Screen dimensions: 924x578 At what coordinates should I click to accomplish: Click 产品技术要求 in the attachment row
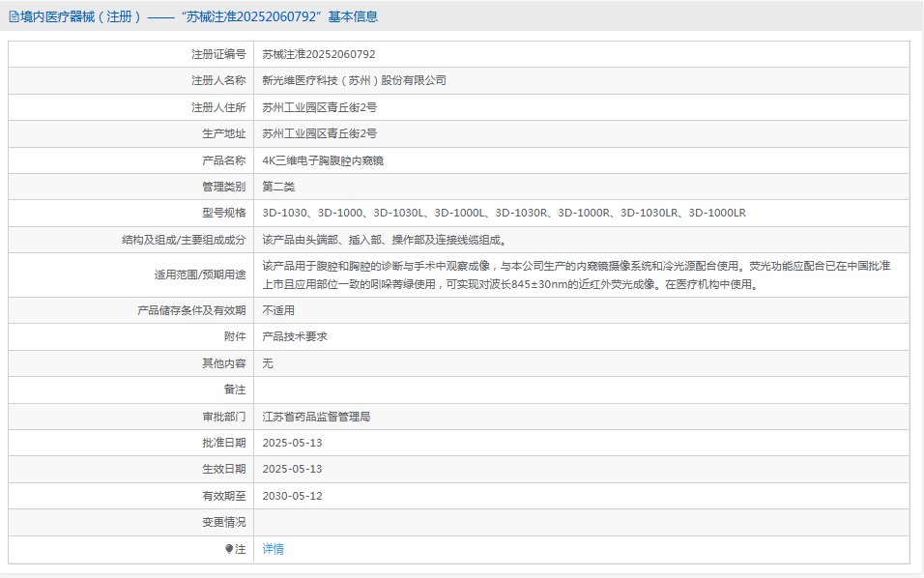pyautogui.click(x=295, y=336)
